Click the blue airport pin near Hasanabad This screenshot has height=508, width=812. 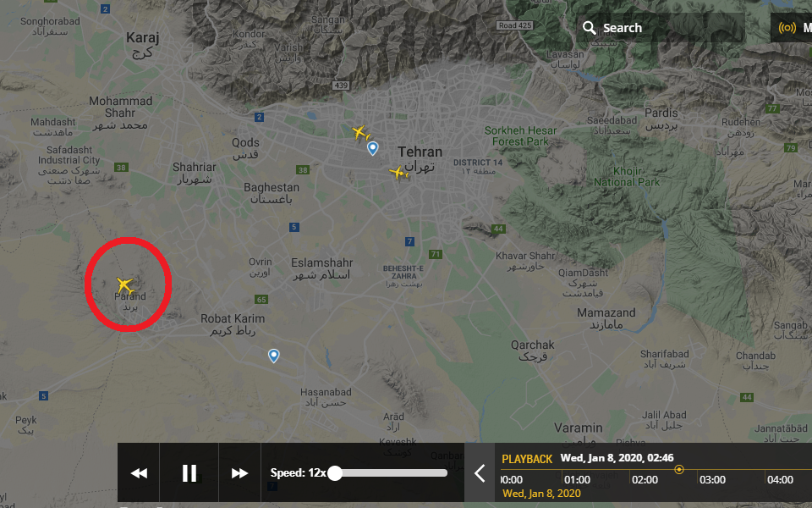click(273, 356)
